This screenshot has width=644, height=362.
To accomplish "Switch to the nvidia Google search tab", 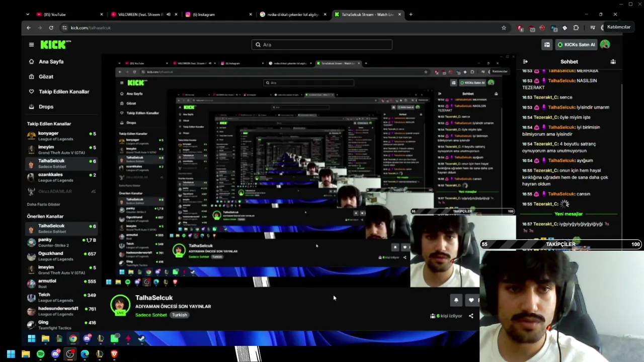I will (x=292, y=15).
